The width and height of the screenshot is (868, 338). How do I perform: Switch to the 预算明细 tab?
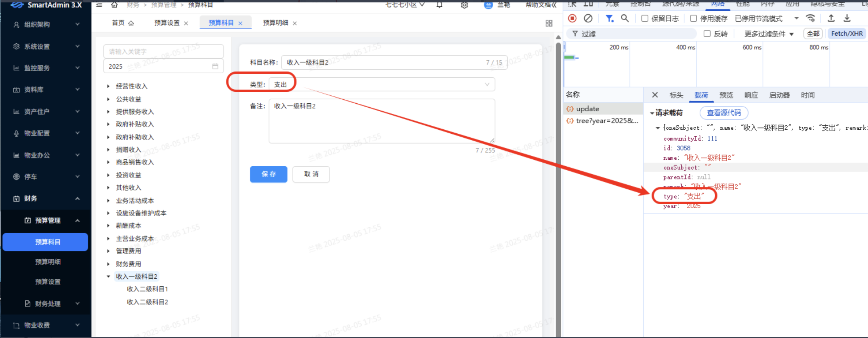tap(275, 23)
